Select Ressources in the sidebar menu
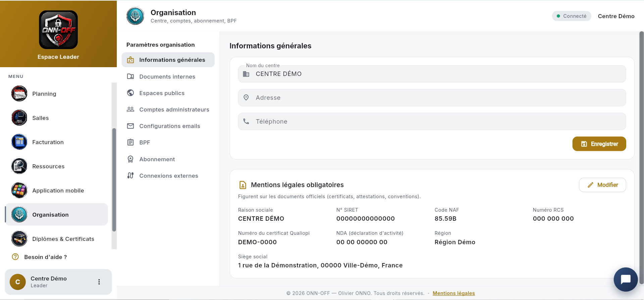This screenshot has height=300, width=644. pos(56,166)
